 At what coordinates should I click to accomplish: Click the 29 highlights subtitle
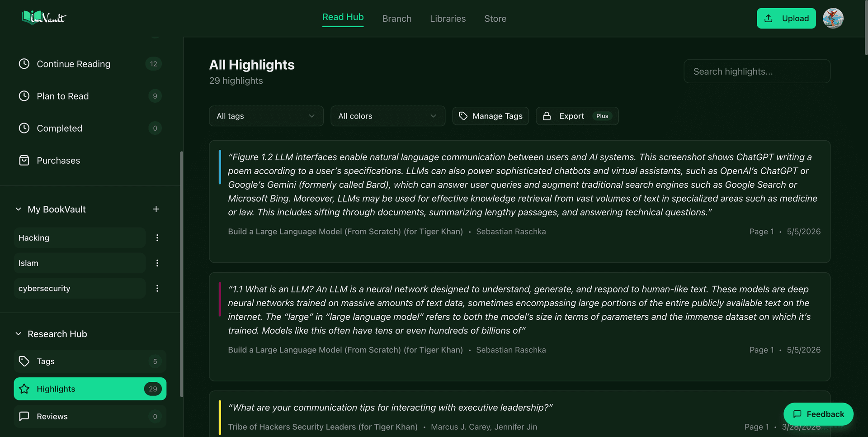click(236, 81)
